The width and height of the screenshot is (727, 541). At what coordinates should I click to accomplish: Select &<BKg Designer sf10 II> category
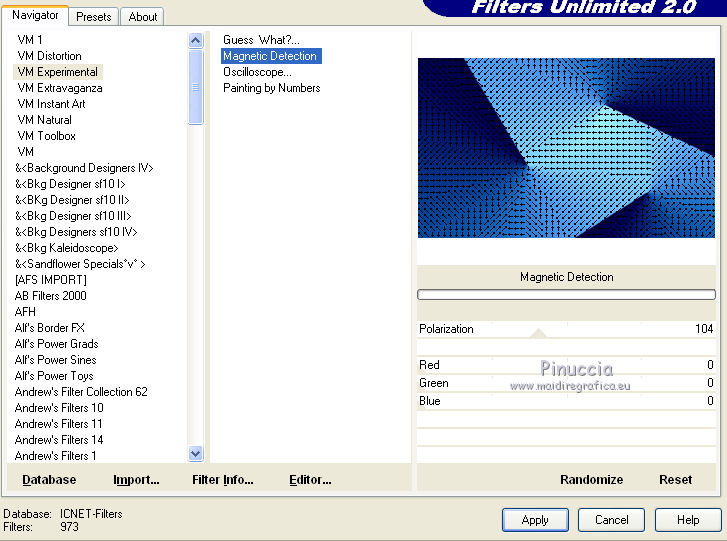pos(72,200)
